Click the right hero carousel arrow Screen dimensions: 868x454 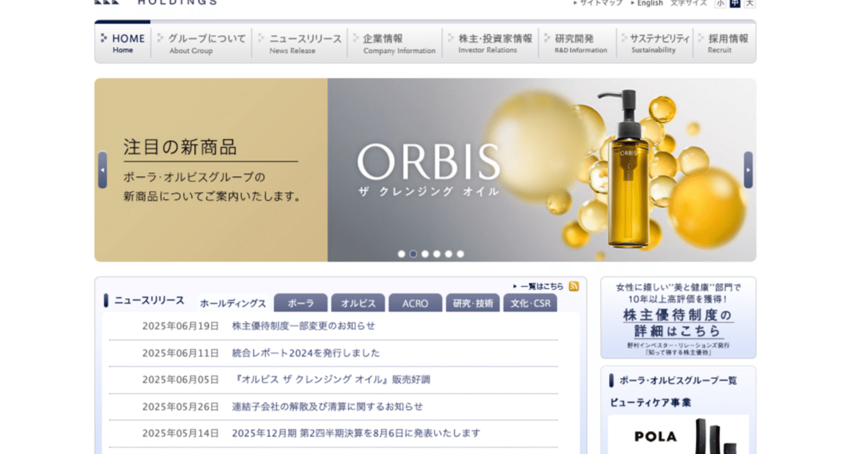coord(748,170)
